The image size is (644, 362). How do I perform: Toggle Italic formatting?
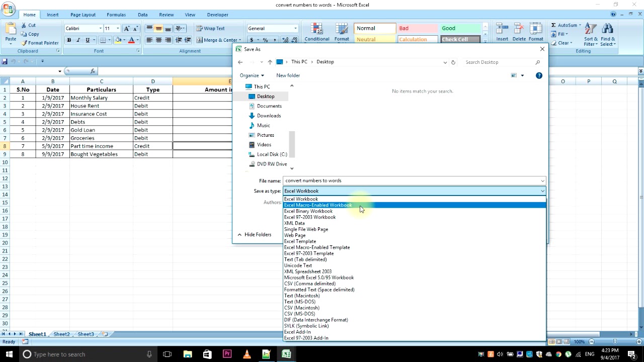tap(78, 40)
